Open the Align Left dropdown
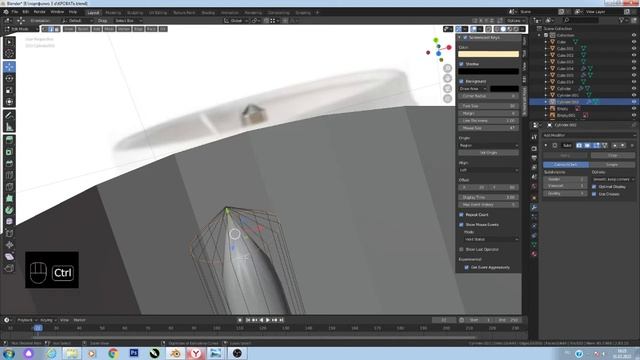This screenshot has height=360, width=640. [x=489, y=170]
